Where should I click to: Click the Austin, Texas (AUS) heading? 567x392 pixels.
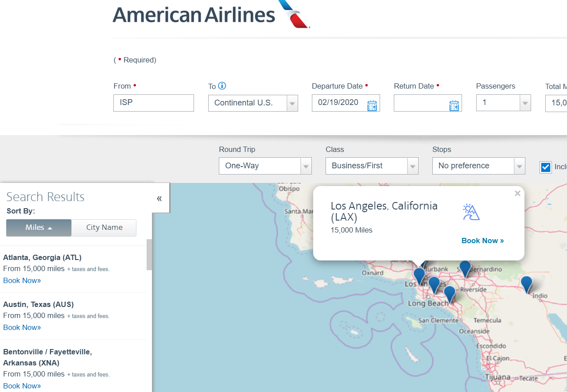tap(39, 304)
